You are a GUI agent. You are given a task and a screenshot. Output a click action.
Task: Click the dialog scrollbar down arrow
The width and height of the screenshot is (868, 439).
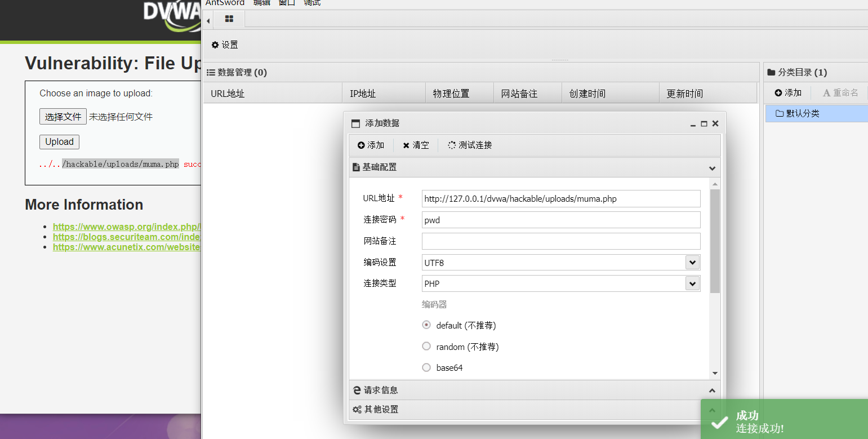click(x=715, y=373)
